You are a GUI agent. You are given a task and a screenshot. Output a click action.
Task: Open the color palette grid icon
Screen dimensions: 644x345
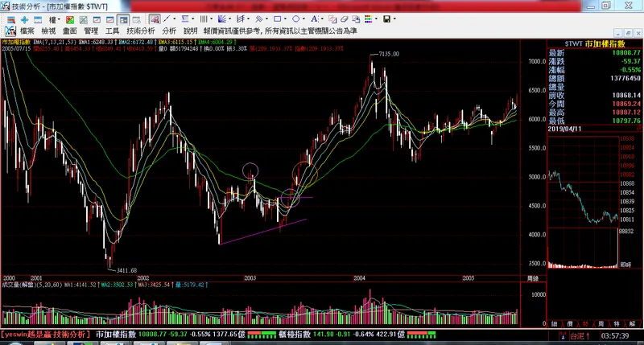(368, 19)
